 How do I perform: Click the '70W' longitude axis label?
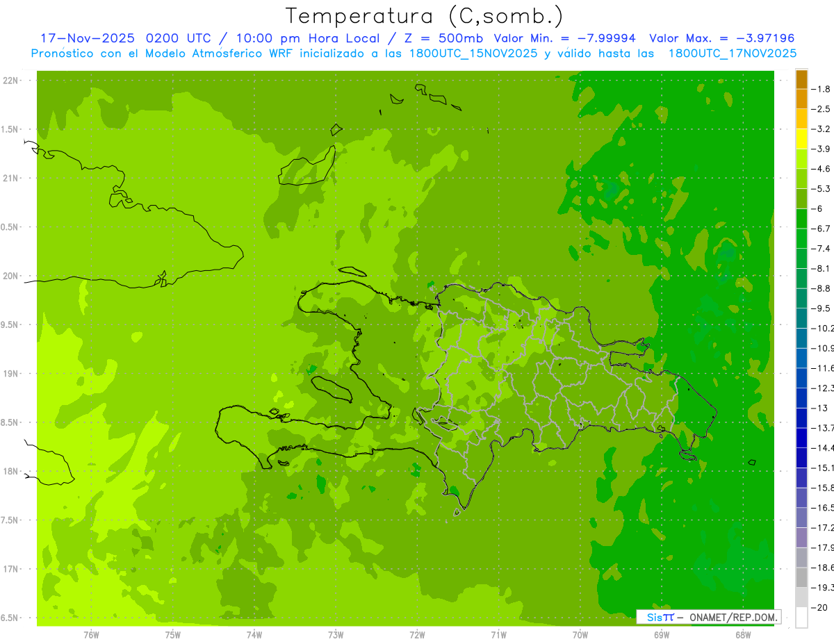click(x=580, y=635)
